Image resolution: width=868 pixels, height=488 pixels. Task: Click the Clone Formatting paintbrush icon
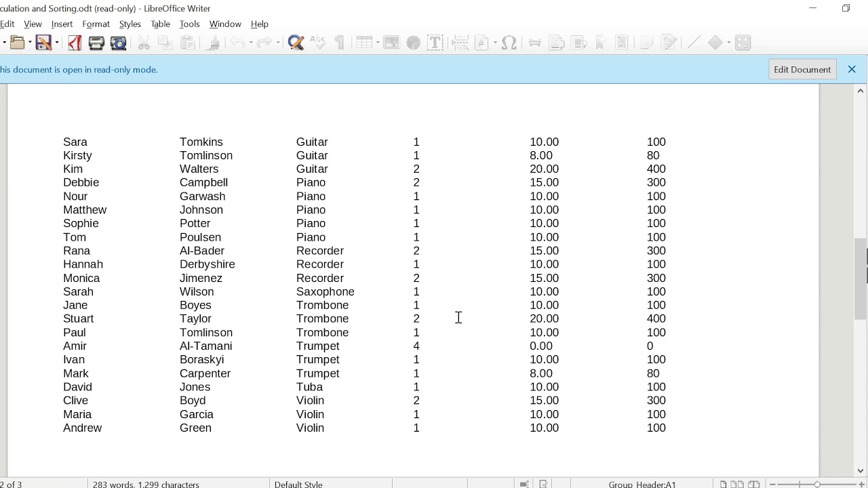click(x=213, y=43)
